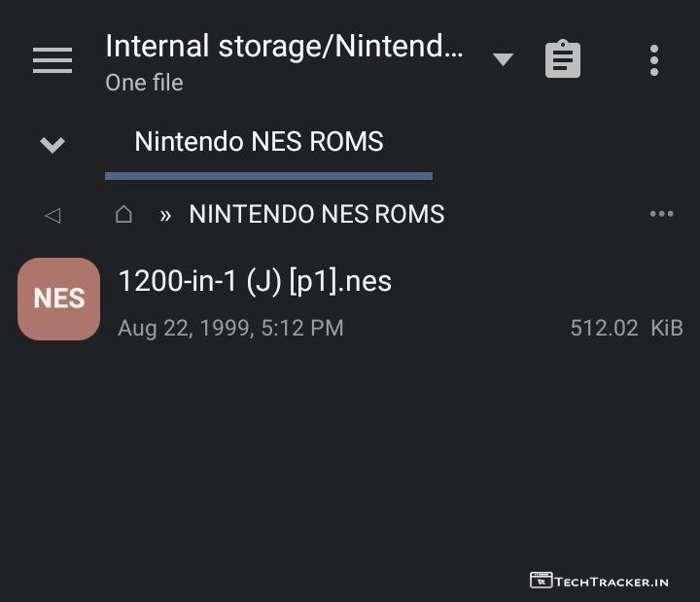Click the Internal storage/Nintend... path title
The image size is (700, 602).
[x=284, y=46]
